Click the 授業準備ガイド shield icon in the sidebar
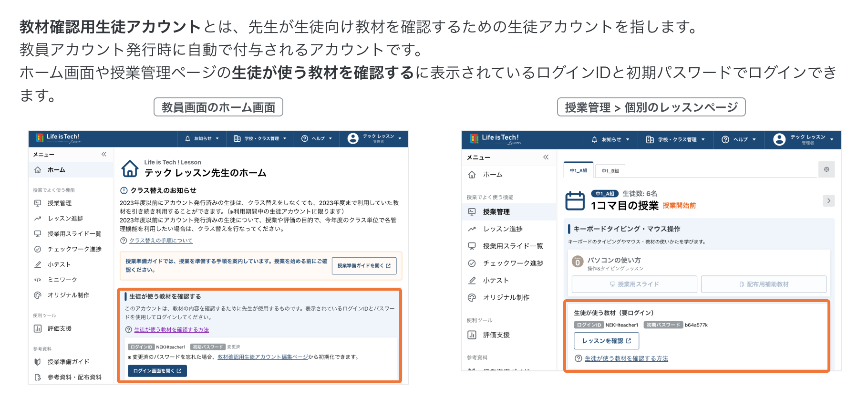The height and width of the screenshot is (399, 868). (x=38, y=362)
